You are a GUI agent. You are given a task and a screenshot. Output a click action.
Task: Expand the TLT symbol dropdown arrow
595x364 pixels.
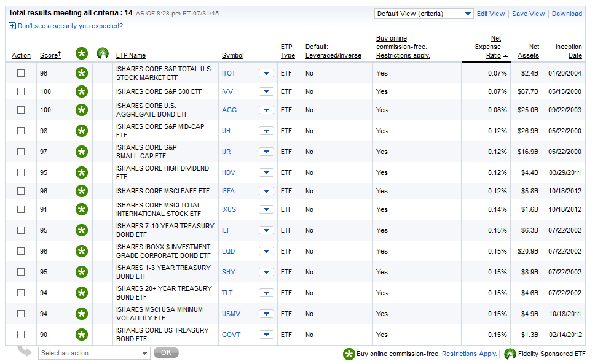point(266,293)
